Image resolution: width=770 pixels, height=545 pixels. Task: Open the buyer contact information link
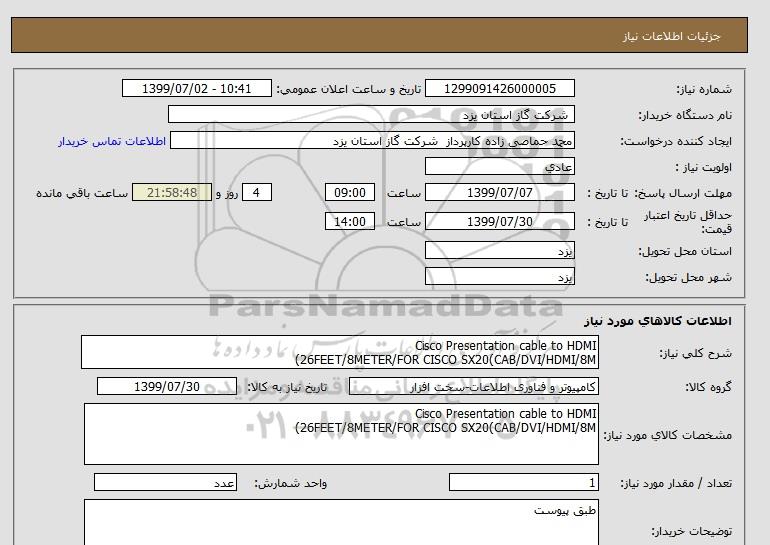(x=112, y=141)
